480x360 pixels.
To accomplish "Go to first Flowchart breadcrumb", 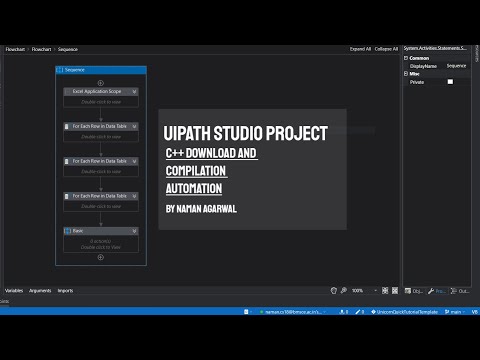I will pos(15,49).
